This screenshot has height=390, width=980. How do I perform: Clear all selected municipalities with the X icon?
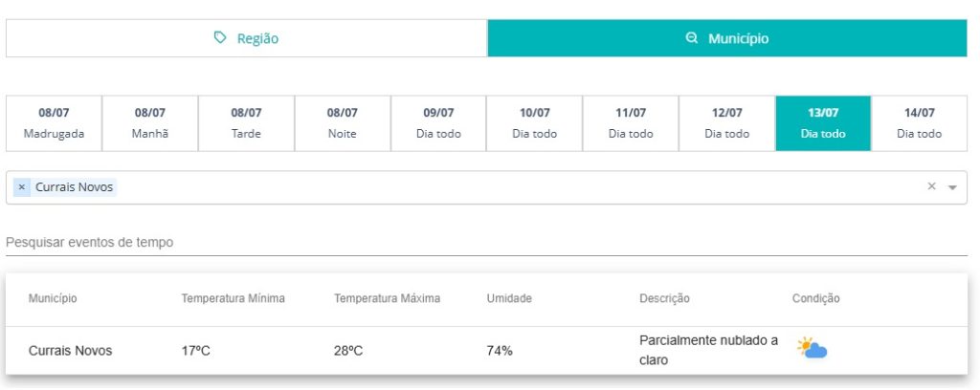[931, 186]
